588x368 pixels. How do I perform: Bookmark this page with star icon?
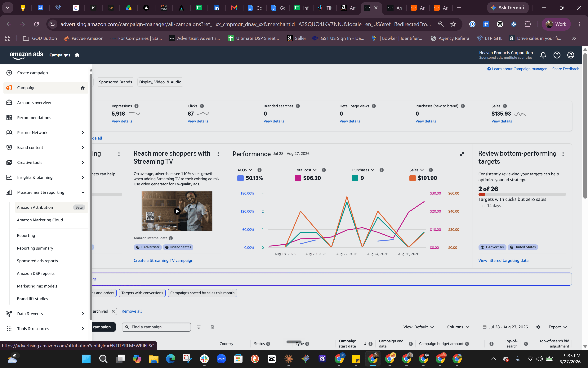[453, 24]
